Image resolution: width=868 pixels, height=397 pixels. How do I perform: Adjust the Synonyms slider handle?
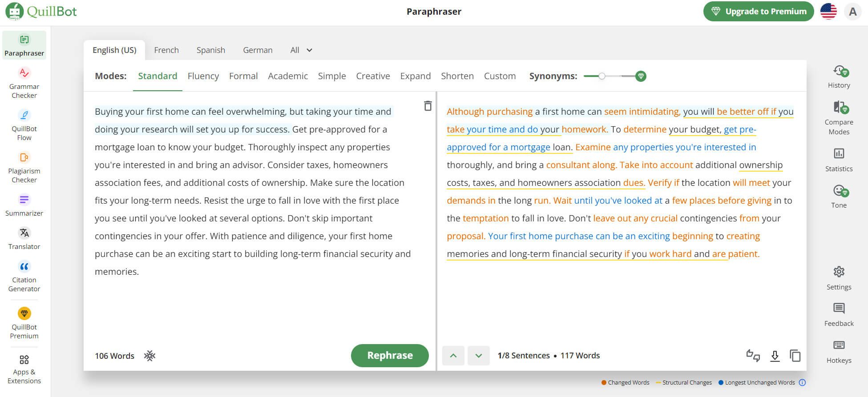click(602, 76)
